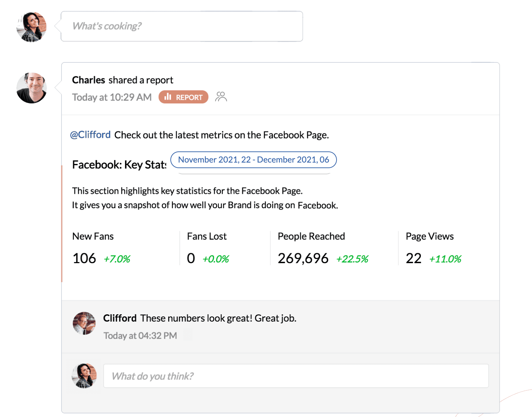Click your avatar beside the comment field
532x417 pixels.
click(84, 376)
